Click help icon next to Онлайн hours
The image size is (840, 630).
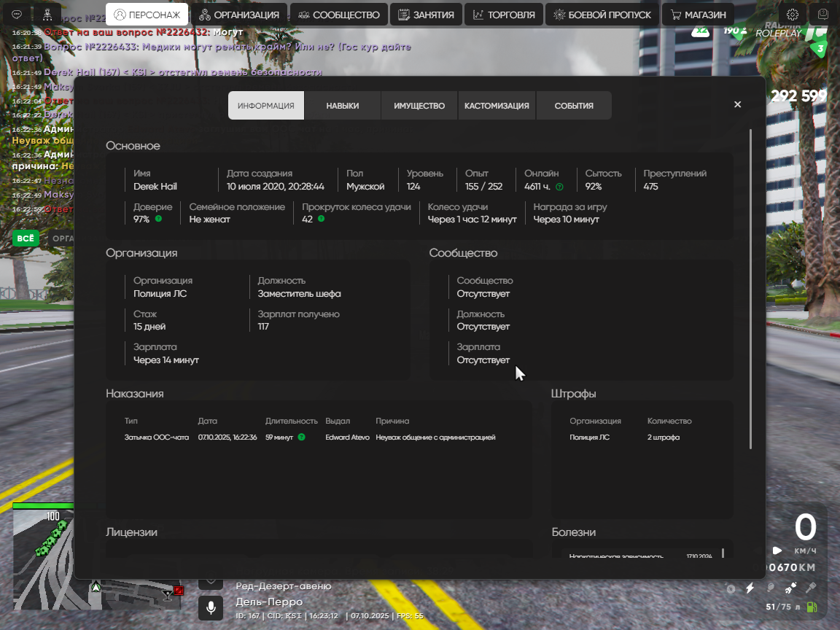point(559,187)
